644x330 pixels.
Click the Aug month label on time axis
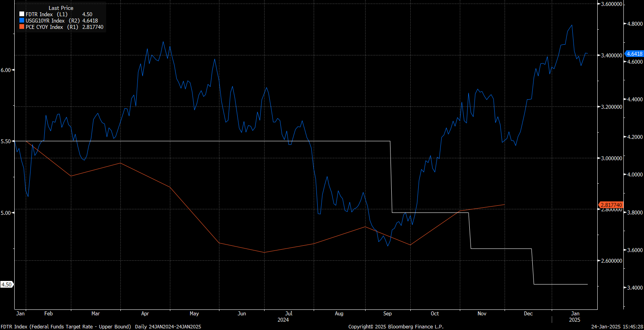tap(339, 313)
